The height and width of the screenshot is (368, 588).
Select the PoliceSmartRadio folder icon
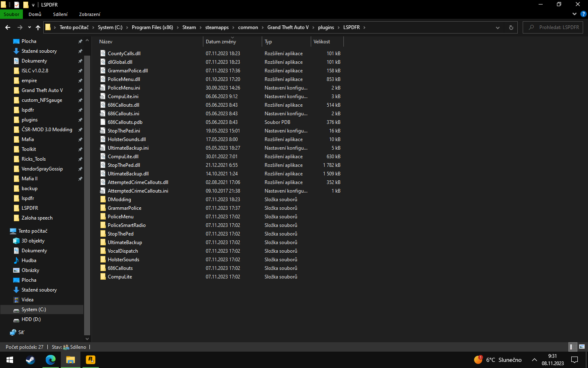point(103,225)
